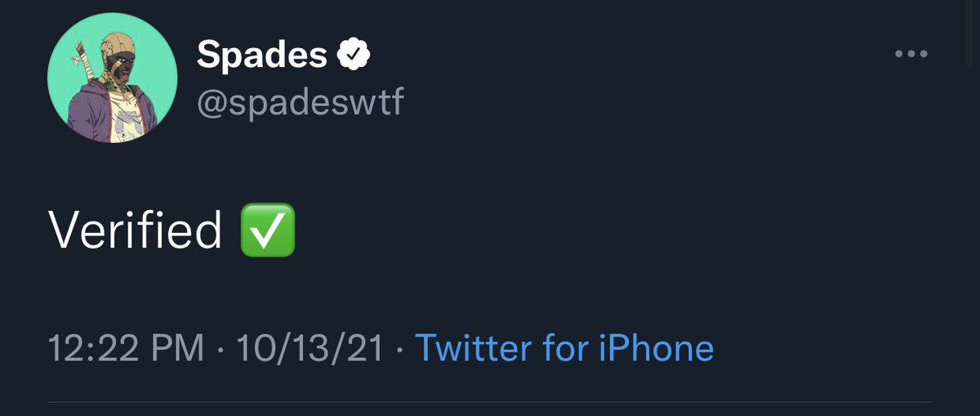Click the PM text in the timestamp

[x=180, y=348]
